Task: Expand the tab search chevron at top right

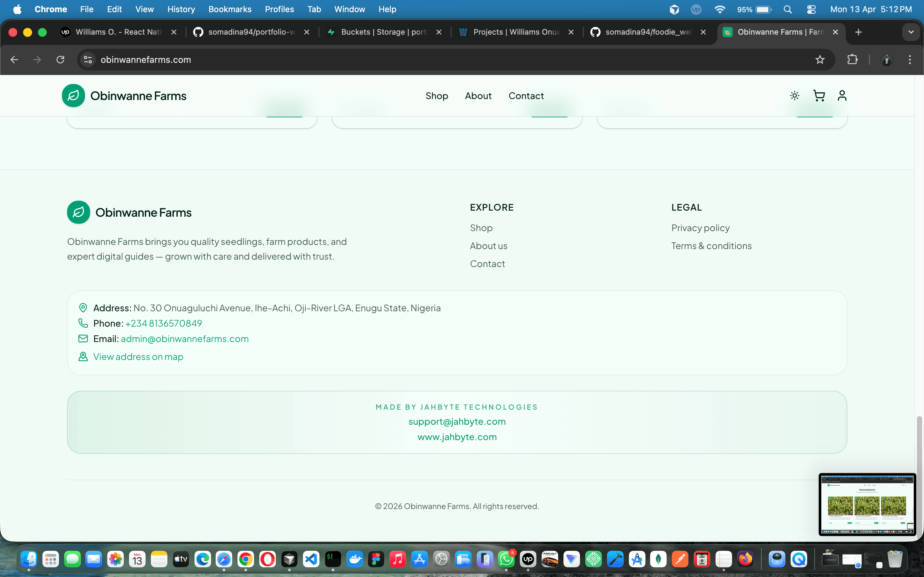Action: (x=911, y=32)
